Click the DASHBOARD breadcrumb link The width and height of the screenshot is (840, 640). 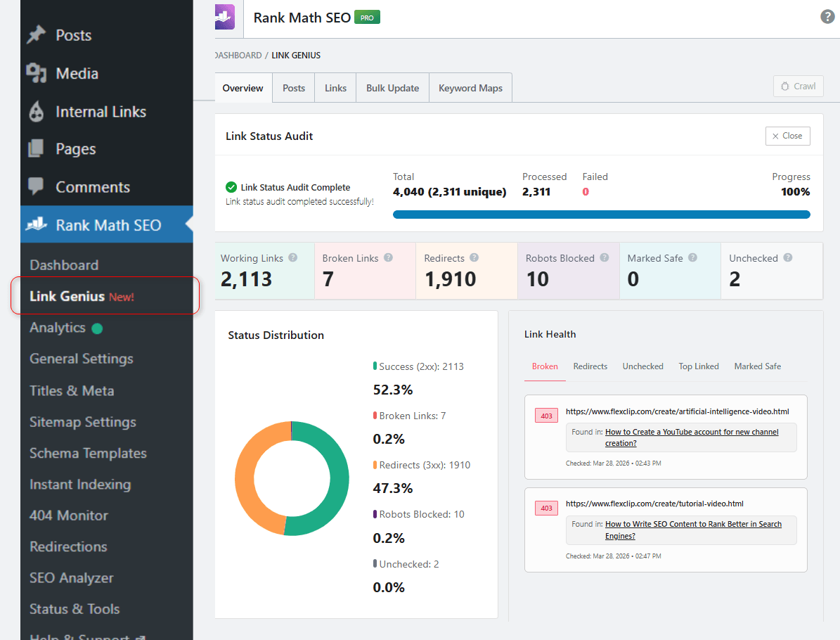[238, 56]
